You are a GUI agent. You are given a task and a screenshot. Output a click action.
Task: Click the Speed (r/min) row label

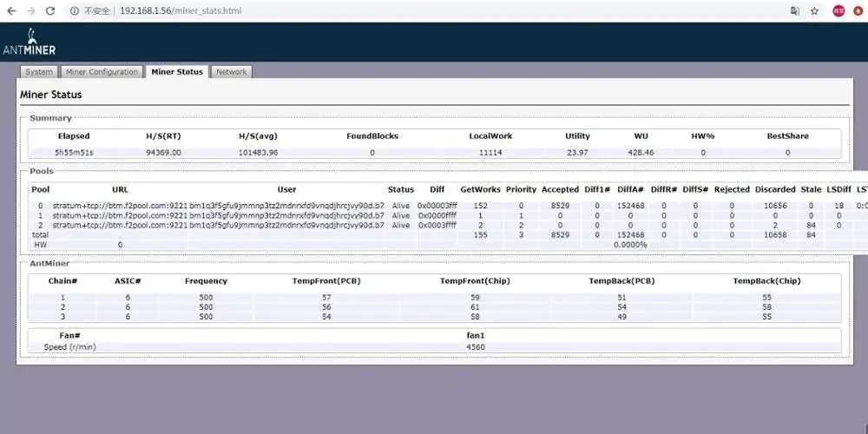tap(69, 347)
